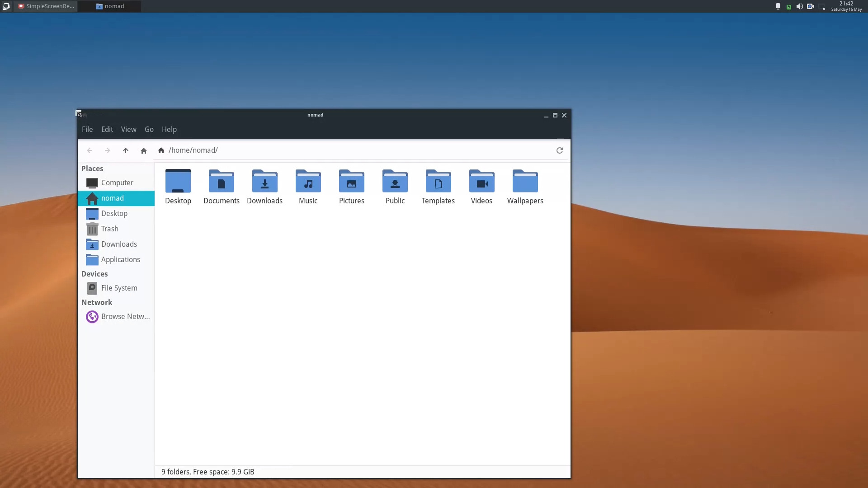Open File System under Devices
868x488 pixels.
pos(118,288)
